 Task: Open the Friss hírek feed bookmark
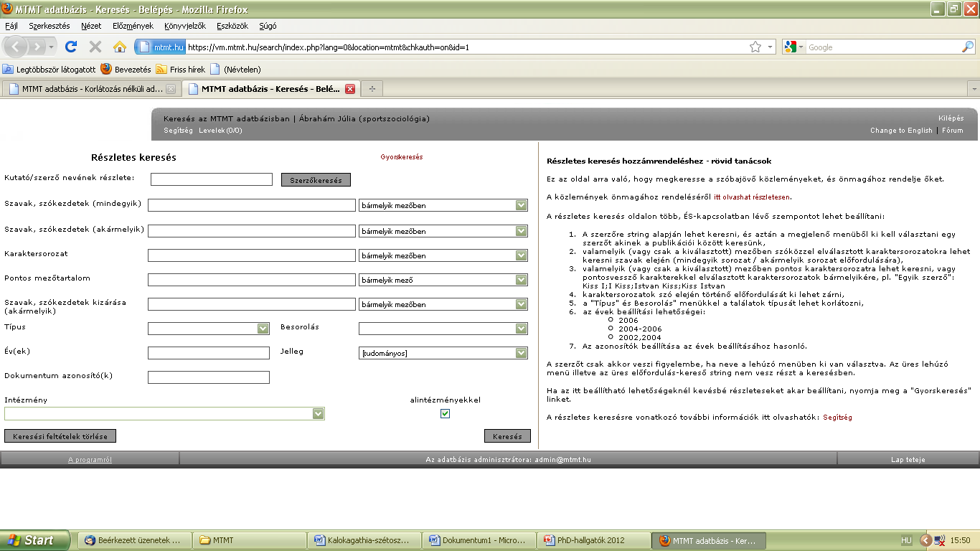(181, 70)
